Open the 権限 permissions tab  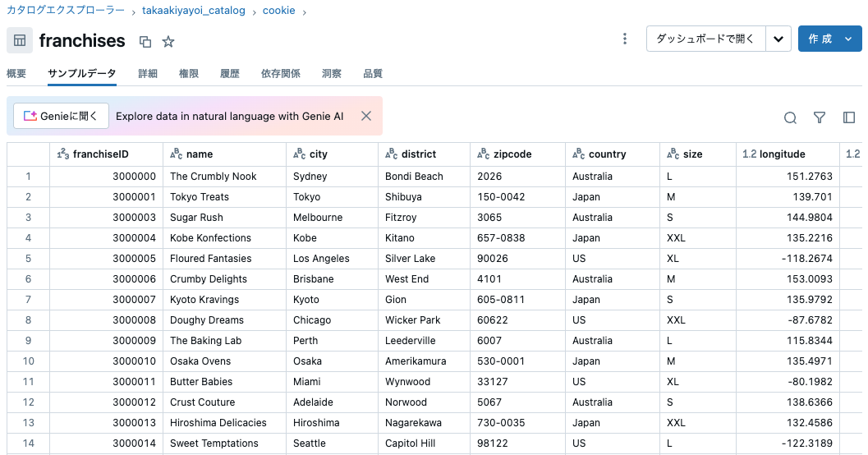click(188, 74)
